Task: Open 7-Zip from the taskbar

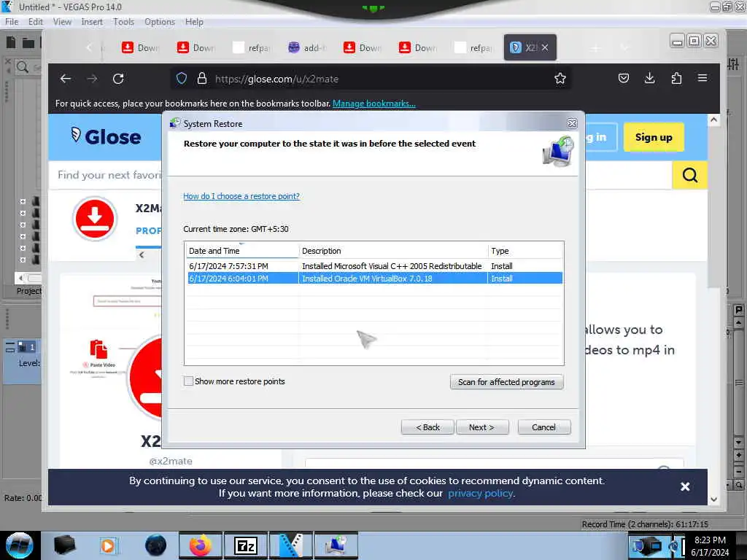Action: point(246,545)
